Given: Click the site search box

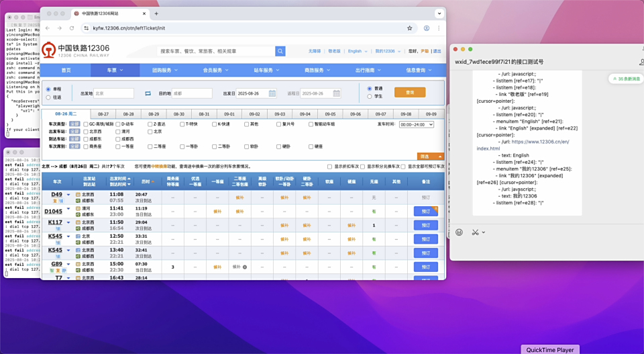Looking at the screenshot, I should coord(216,51).
